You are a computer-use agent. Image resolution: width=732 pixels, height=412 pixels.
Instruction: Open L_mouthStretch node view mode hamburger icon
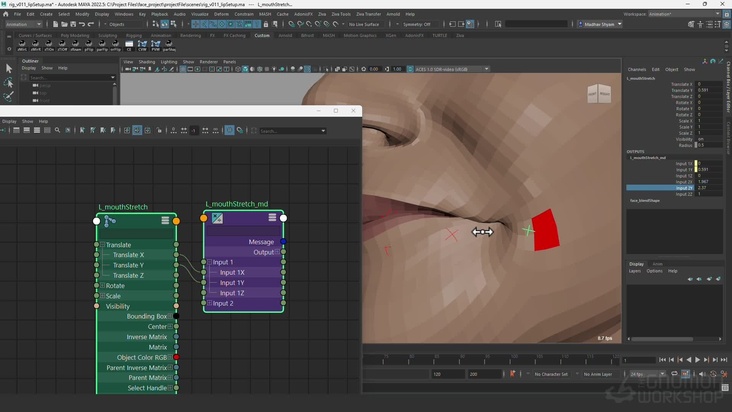165,220
